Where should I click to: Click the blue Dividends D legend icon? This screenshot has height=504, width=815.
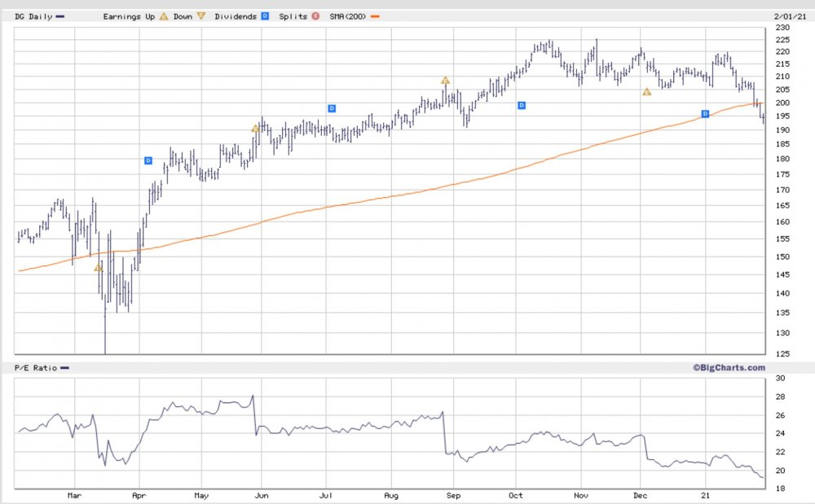click(265, 16)
